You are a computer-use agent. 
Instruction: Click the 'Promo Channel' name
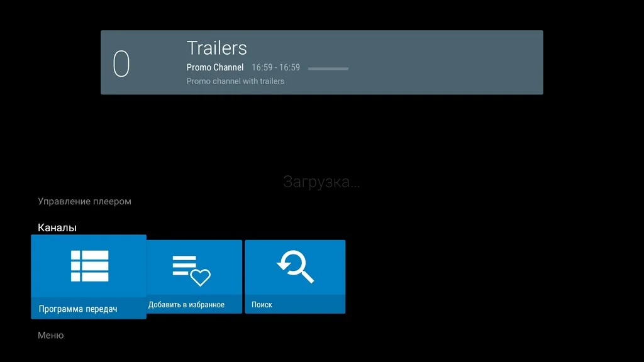215,67
